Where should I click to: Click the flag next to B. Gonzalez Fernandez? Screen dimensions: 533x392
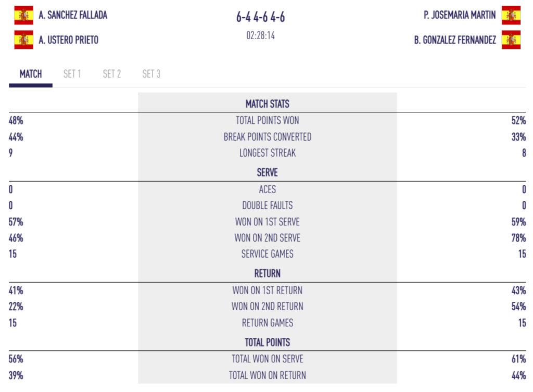(511, 40)
